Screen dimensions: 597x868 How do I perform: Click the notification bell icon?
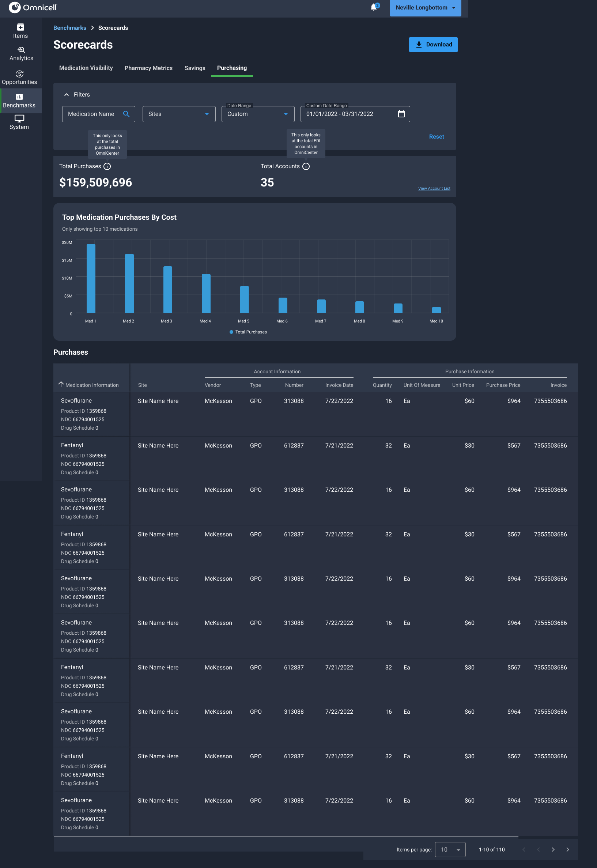pyautogui.click(x=373, y=7)
